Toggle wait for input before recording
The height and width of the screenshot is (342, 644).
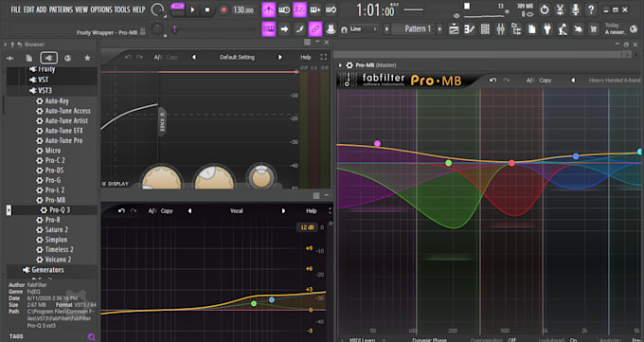pos(284,9)
